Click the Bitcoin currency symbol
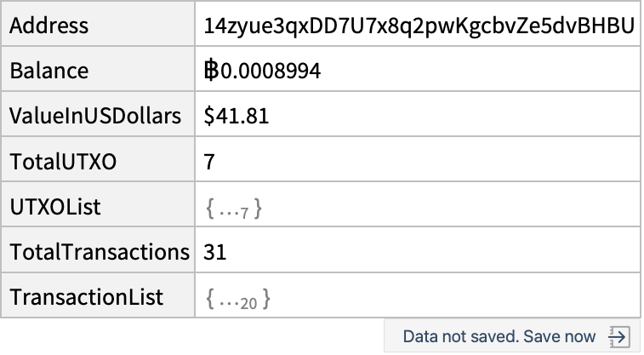The height and width of the screenshot is (355, 644). (x=212, y=71)
